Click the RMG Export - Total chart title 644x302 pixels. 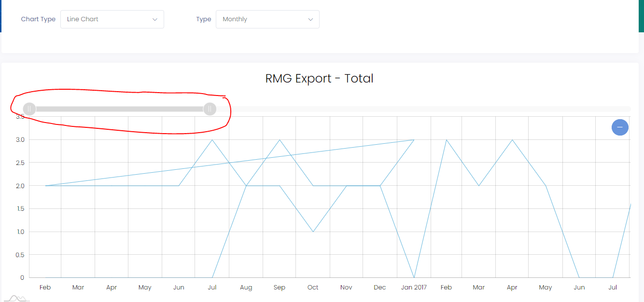point(319,78)
